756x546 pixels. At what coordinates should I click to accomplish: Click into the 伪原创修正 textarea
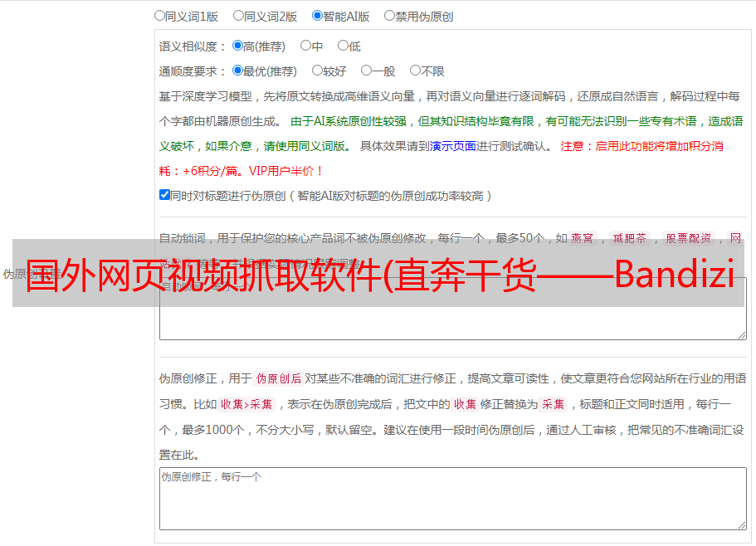pos(453,499)
